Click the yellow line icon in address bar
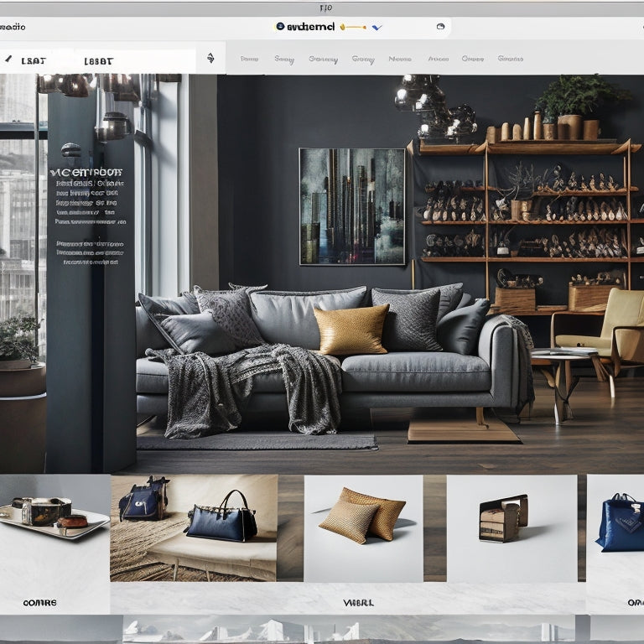 [x=354, y=27]
